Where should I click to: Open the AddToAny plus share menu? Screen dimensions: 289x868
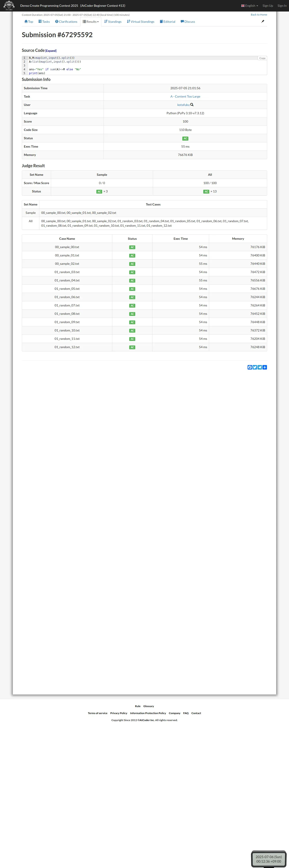click(x=265, y=367)
